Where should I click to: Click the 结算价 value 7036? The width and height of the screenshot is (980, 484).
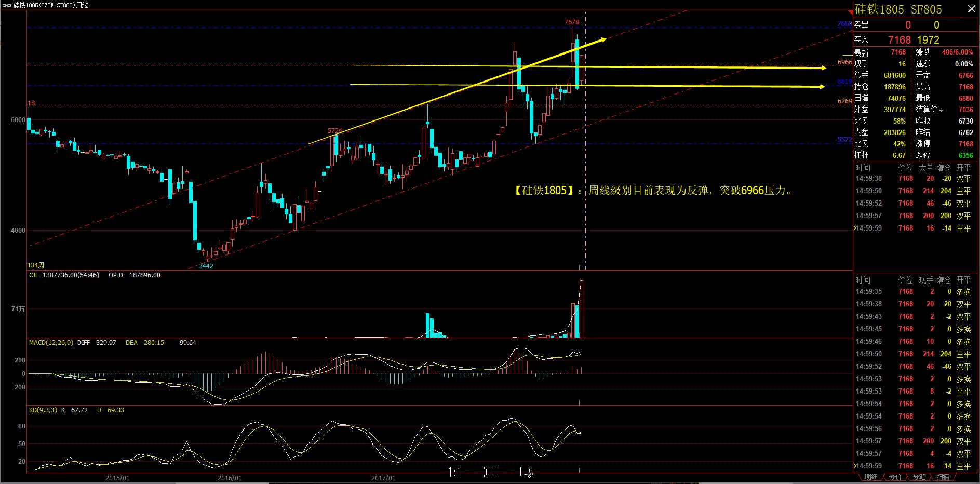(x=966, y=110)
